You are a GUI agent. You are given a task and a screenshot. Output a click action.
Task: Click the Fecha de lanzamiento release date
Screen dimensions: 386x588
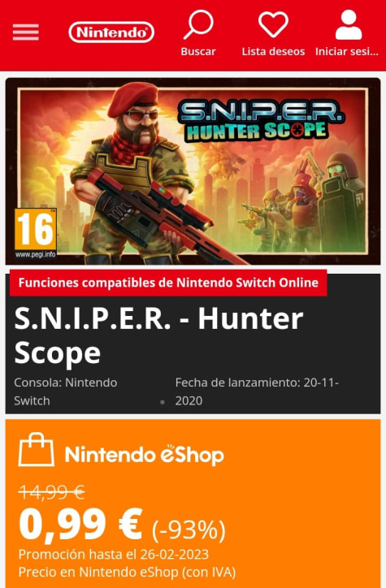[x=257, y=391]
